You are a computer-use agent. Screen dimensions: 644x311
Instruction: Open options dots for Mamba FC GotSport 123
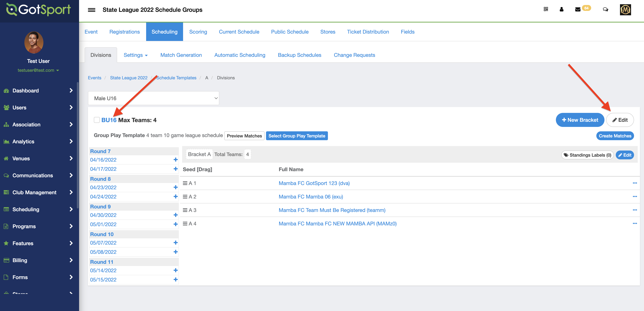point(635,183)
